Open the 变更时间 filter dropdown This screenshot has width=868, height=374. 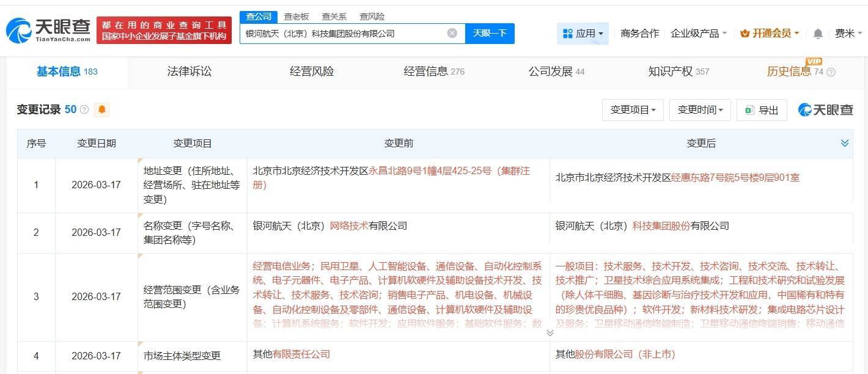[x=700, y=110]
